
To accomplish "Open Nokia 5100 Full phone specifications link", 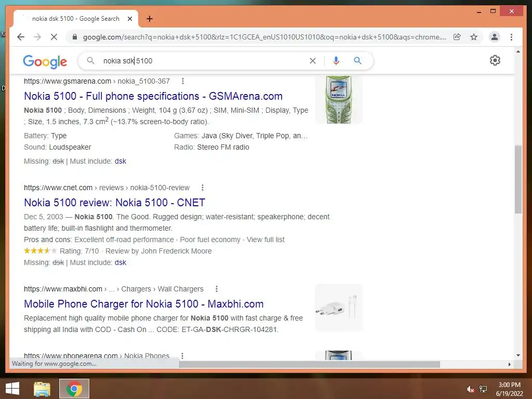I will [153, 96].
